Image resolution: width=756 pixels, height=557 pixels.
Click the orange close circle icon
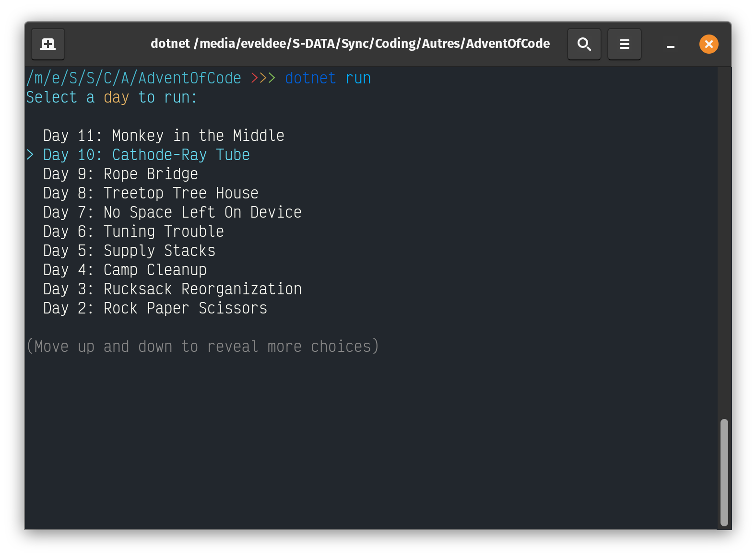click(709, 44)
